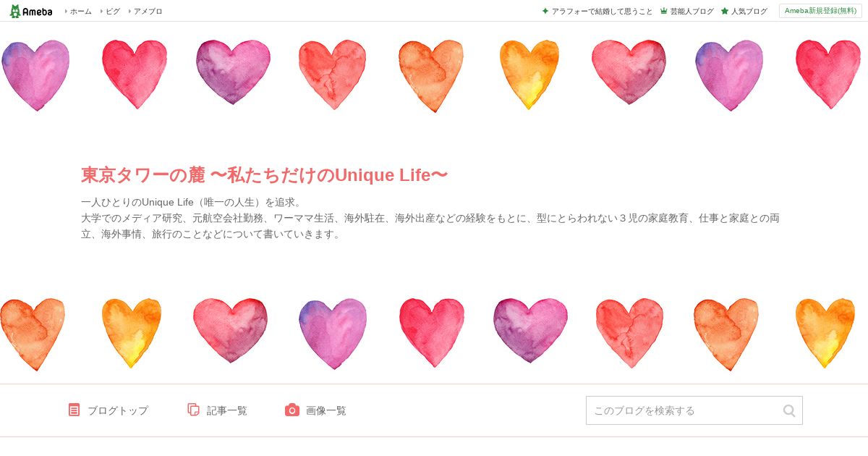The height and width of the screenshot is (456, 868).
Task: Go to 芸能人ブログ link
Action: [692, 11]
